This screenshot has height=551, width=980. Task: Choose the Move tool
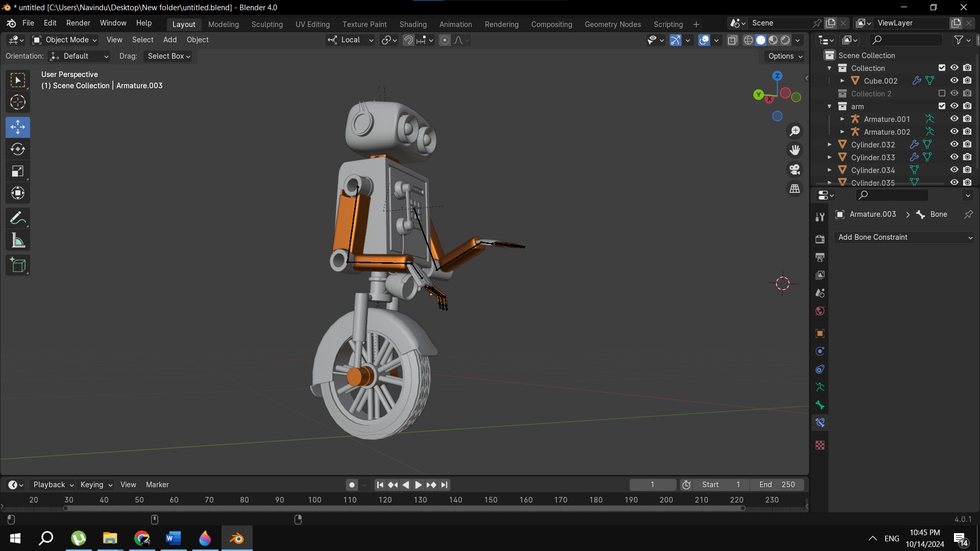pyautogui.click(x=18, y=127)
